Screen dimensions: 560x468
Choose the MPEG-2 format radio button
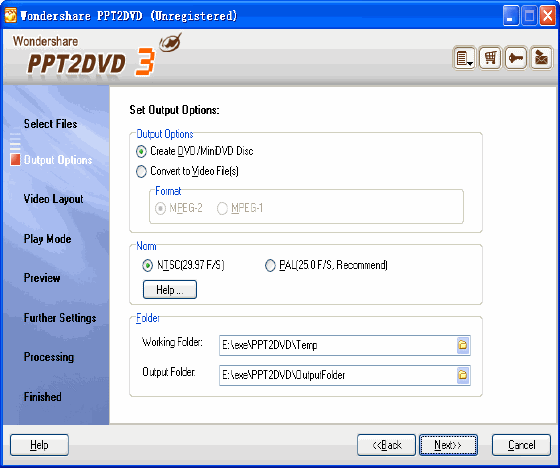click(x=179, y=208)
